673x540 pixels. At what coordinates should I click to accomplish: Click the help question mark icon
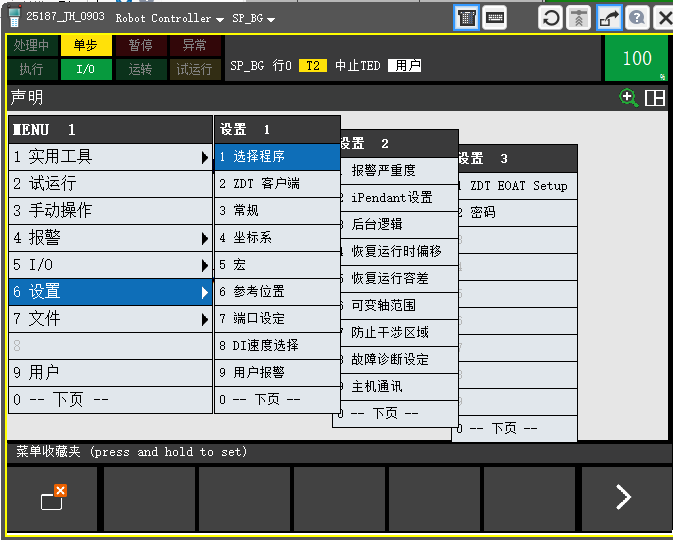(x=637, y=18)
